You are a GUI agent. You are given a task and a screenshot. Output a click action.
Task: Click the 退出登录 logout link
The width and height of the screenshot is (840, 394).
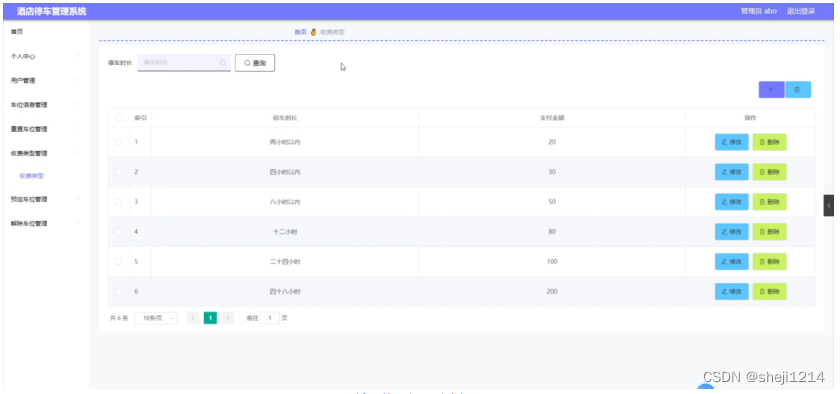[x=800, y=11]
